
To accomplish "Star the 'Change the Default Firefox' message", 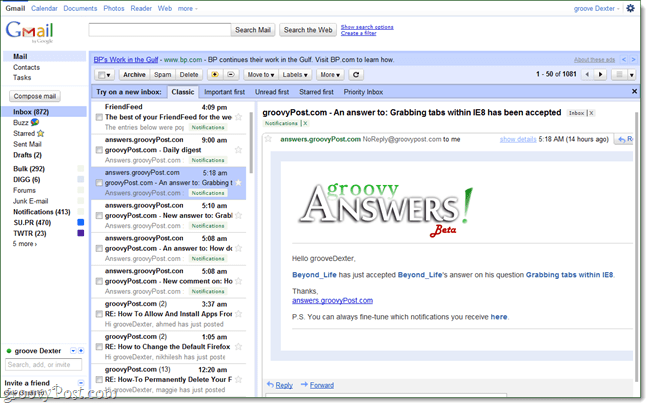I will [x=238, y=346].
